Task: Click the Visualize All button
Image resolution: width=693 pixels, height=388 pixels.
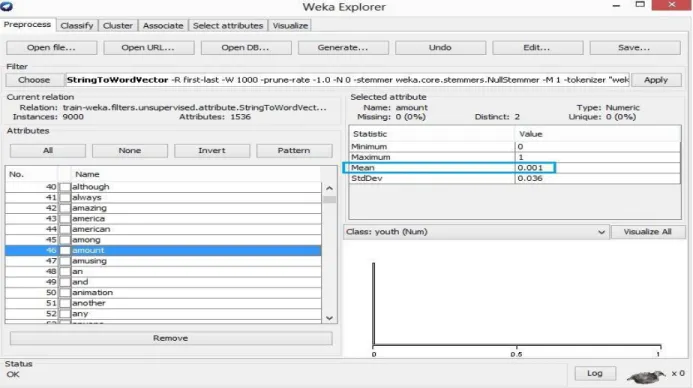Action: click(x=647, y=232)
